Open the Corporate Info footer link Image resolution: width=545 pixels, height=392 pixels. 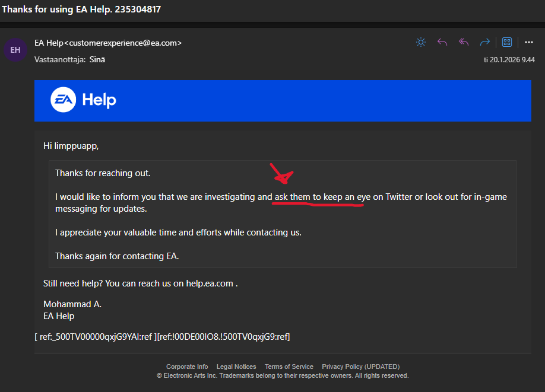[x=187, y=366]
